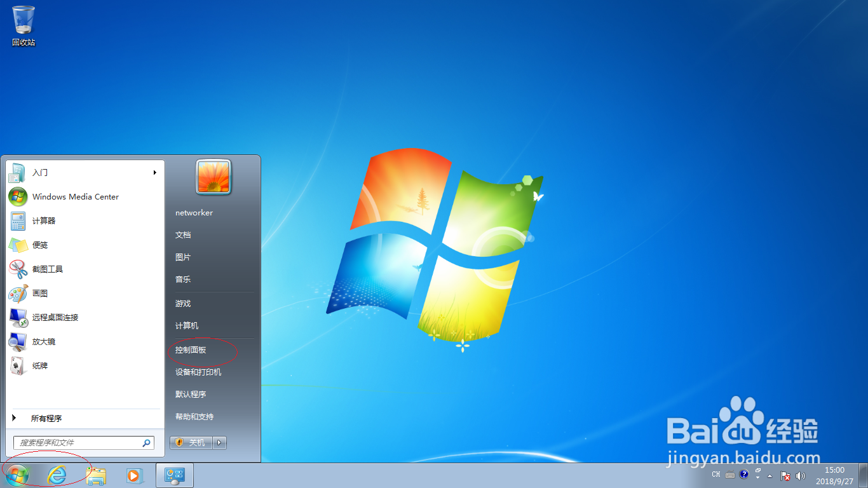The width and height of the screenshot is (868, 488).
Task: Open Windows Explorer folder taskbar icon
Action: click(x=96, y=475)
